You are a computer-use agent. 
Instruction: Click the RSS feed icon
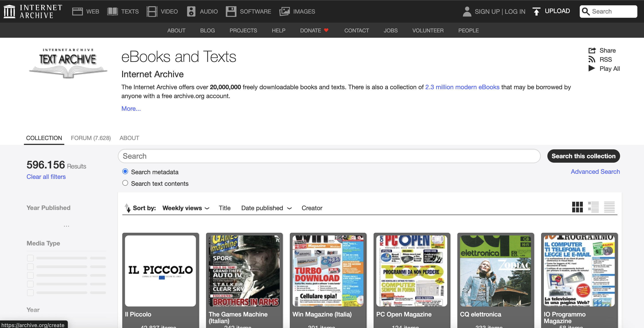pyautogui.click(x=592, y=59)
